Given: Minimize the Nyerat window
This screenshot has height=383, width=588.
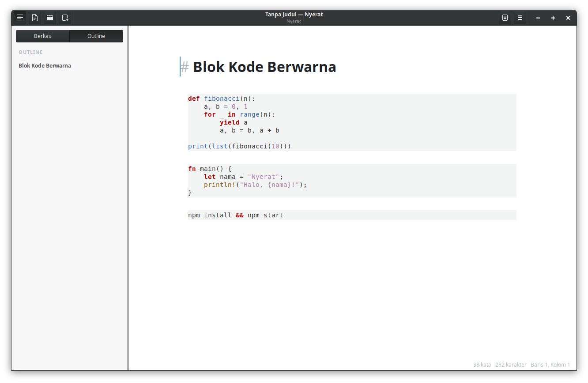Looking at the screenshot, I should click(x=538, y=18).
